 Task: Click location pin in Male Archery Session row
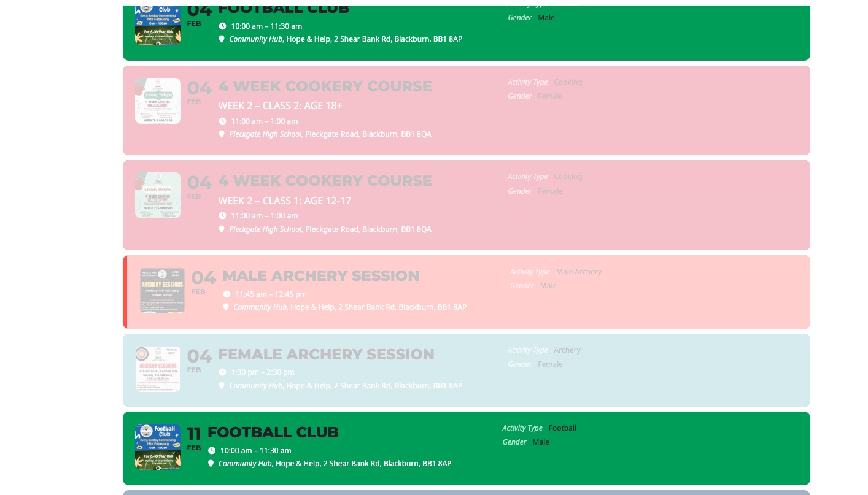pos(226,307)
